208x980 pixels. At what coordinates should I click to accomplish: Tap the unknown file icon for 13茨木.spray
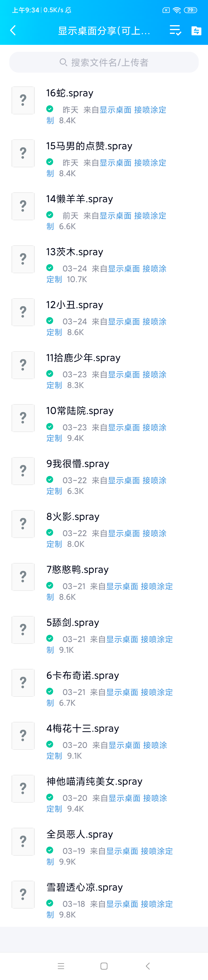(x=23, y=259)
